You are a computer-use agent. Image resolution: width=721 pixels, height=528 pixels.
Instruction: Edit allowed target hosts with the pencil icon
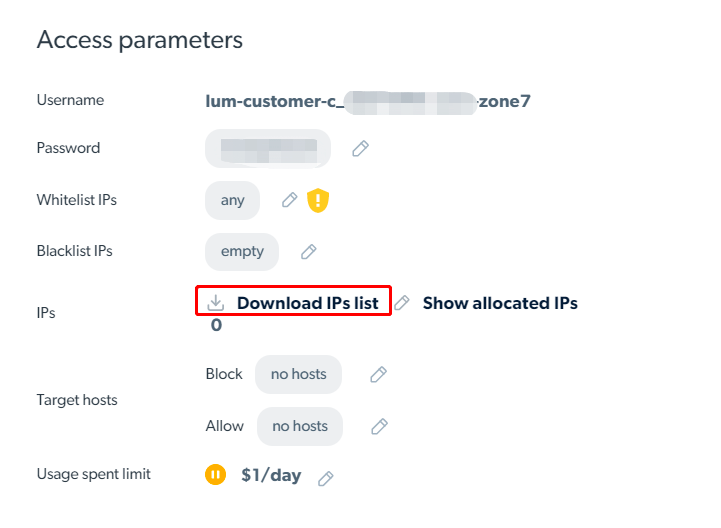point(379,426)
